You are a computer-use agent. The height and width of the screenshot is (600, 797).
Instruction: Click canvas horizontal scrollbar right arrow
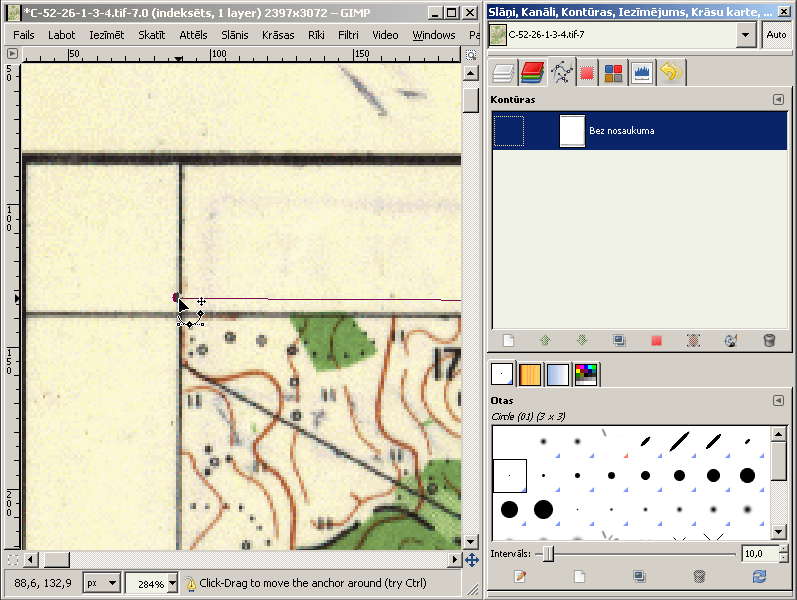click(x=454, y=560)
